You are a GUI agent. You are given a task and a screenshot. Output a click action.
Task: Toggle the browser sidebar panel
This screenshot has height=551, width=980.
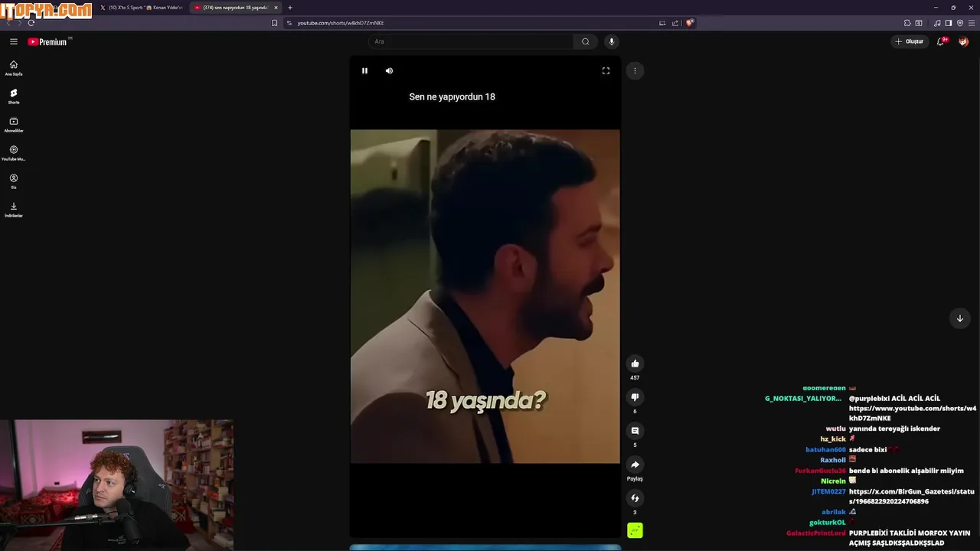click(x=949, y=23)
